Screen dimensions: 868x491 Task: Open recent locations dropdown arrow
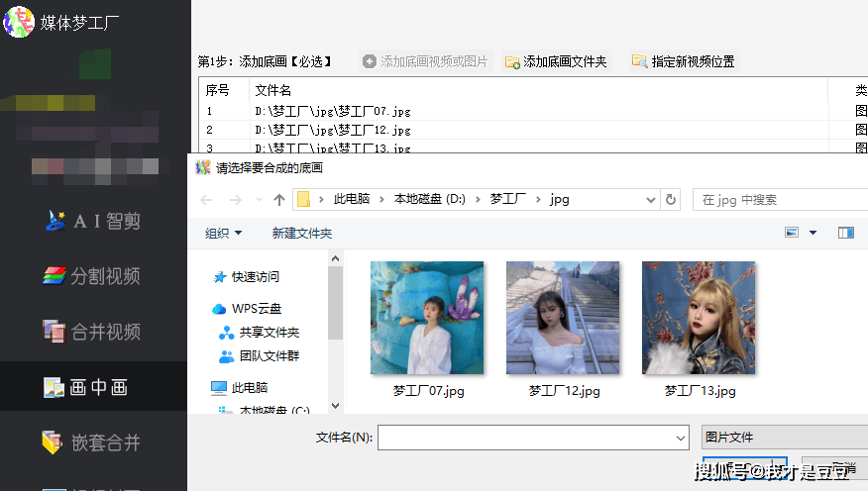tap(259, 200)
